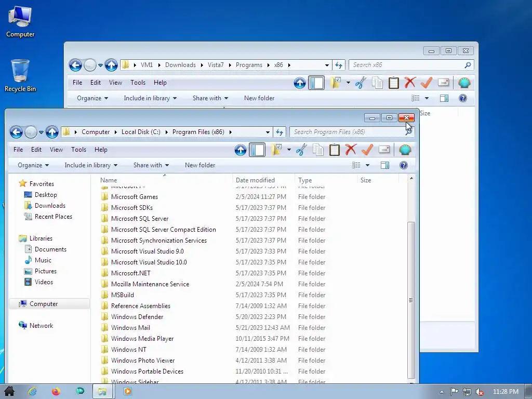Click the vertical scrollbar thumb in the file list
Screen dimensions: 532x399
tap(411, 300)
